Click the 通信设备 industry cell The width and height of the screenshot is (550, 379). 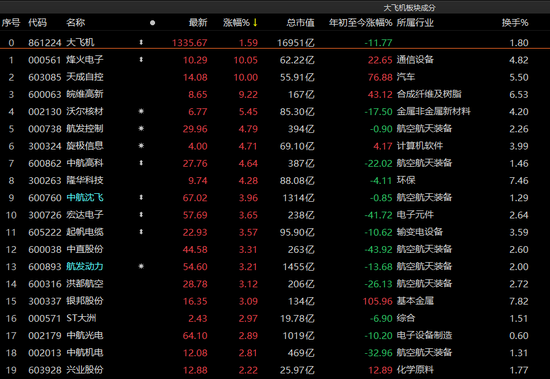click(x=415, y=60)
